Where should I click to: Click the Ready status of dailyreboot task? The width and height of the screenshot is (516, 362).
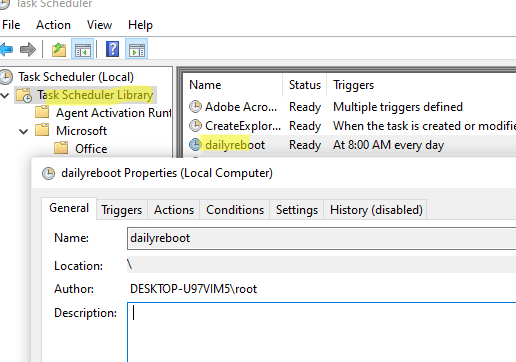(305, 145)
